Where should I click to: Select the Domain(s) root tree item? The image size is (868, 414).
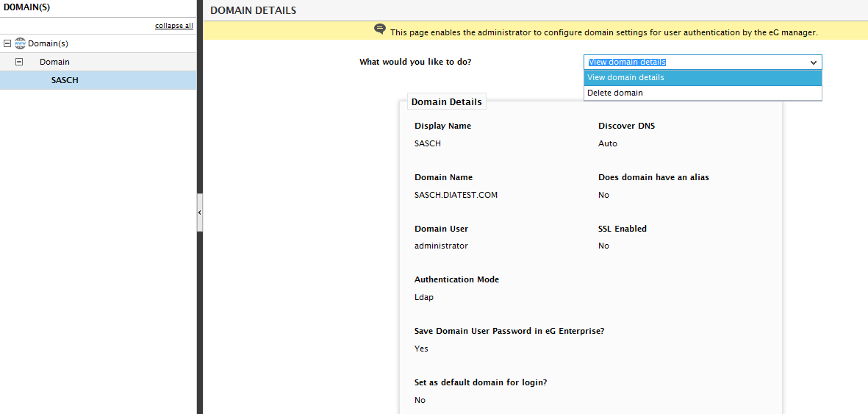(49, 43)
